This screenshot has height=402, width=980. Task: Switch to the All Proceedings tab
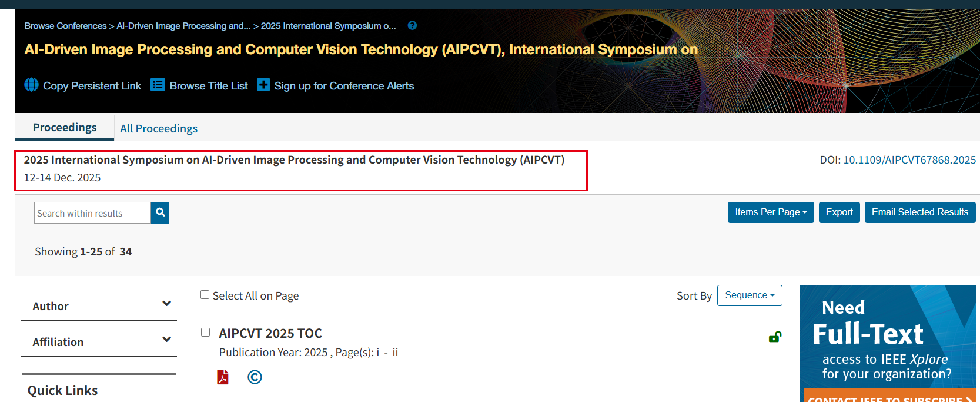point(159,128)
